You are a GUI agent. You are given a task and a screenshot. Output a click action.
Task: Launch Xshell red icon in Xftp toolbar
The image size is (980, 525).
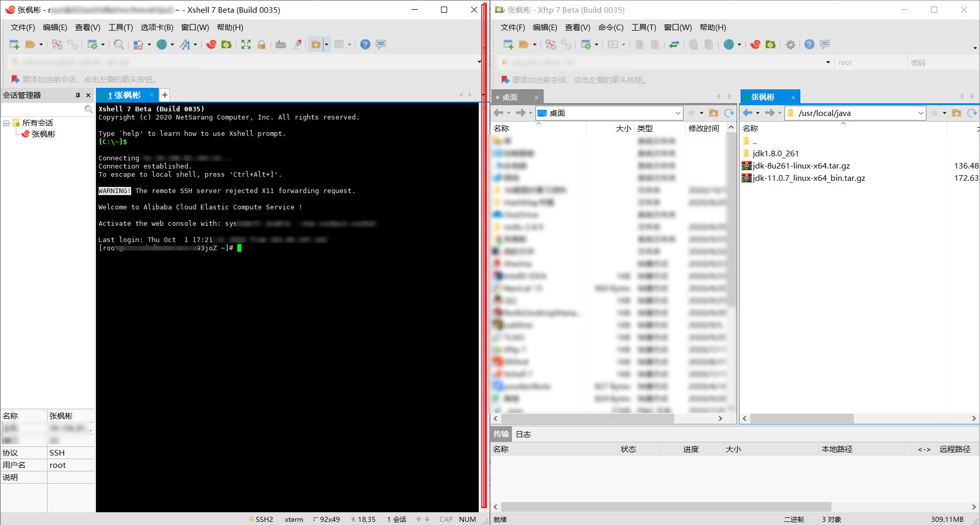755,44
